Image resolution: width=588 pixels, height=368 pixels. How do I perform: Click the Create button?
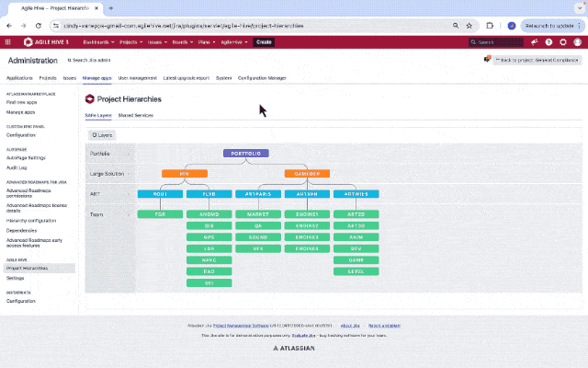click(x=264, y=42)
